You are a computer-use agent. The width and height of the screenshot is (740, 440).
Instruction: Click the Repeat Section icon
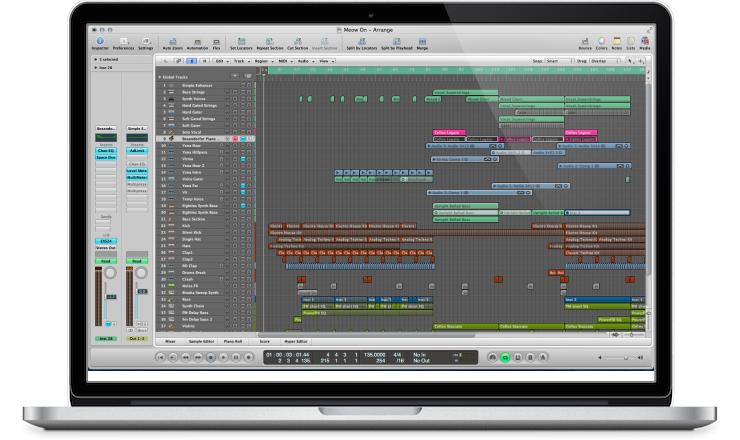(x=269, y=44)
